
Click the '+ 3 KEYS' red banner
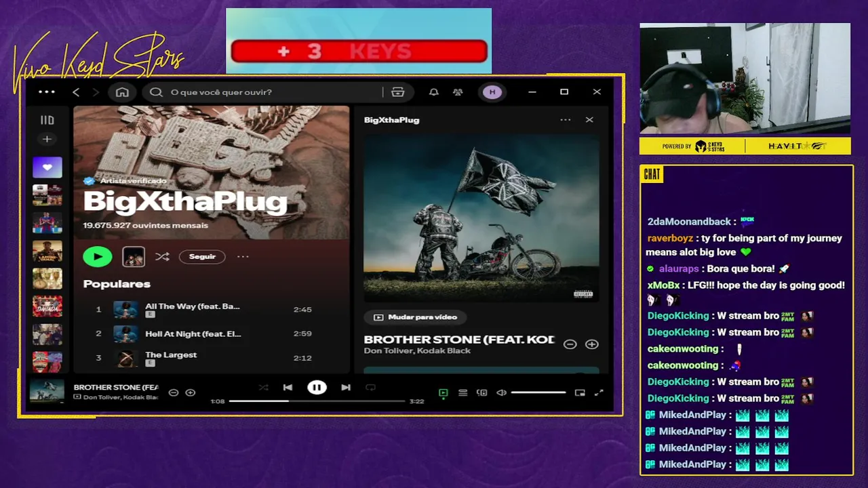(x=359, y=51)
